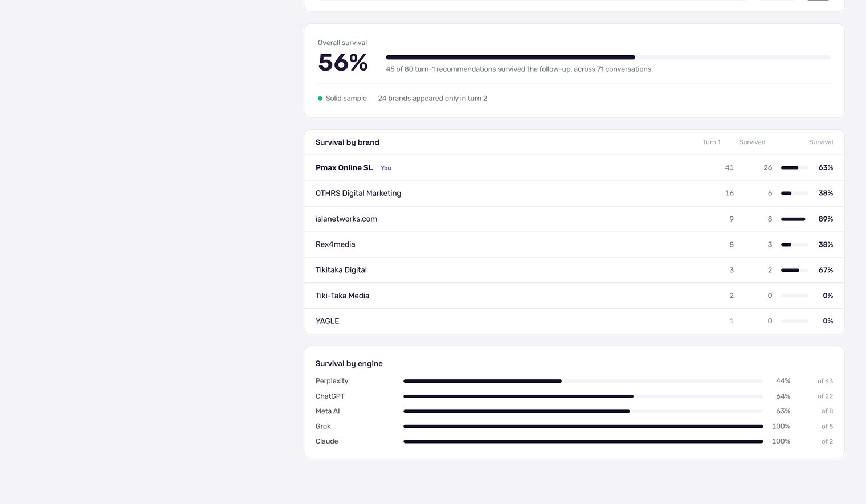
Task: Click the 56% overall survival figure
Action: click(343, 63)
